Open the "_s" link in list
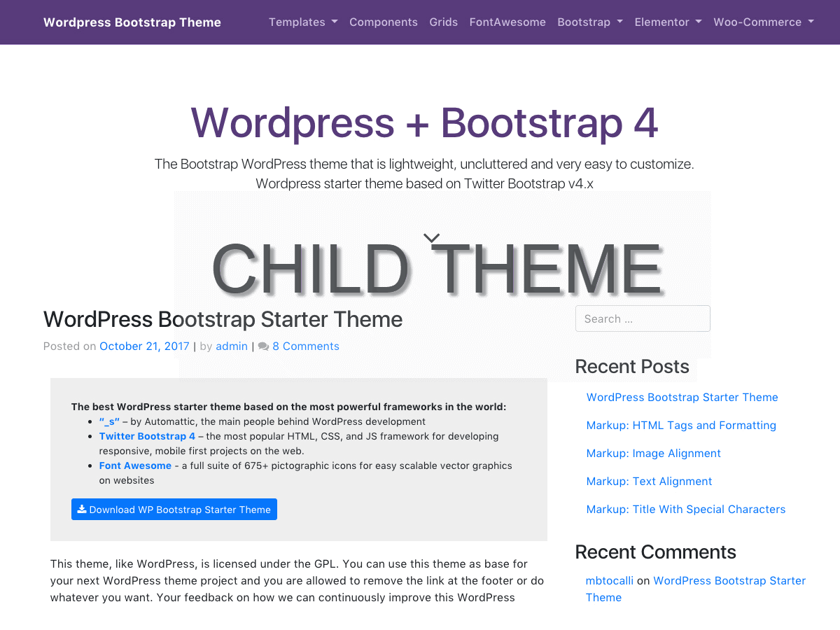The height and width of the screenshot is (630, 840). 109,421
